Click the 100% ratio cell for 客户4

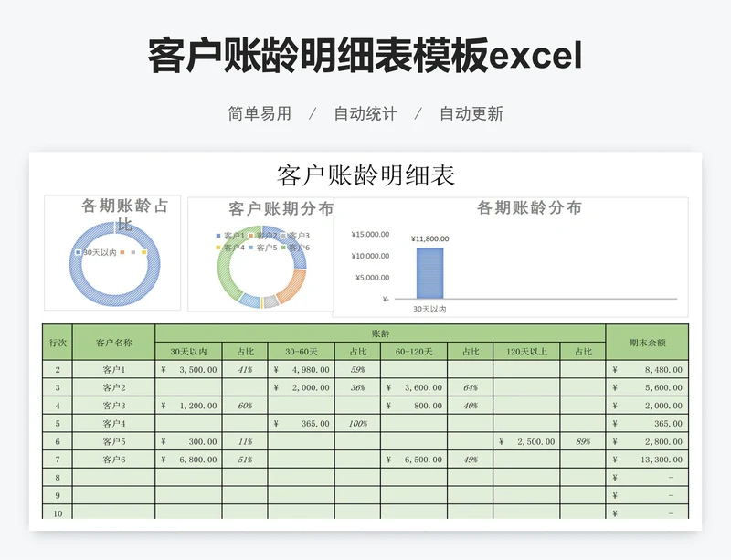[357, 423]
